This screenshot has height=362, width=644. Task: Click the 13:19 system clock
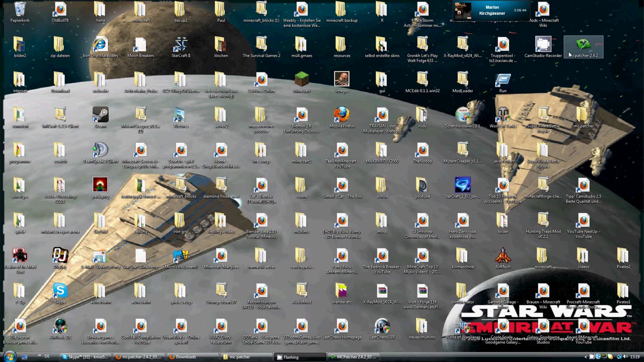tap(635, 357)
